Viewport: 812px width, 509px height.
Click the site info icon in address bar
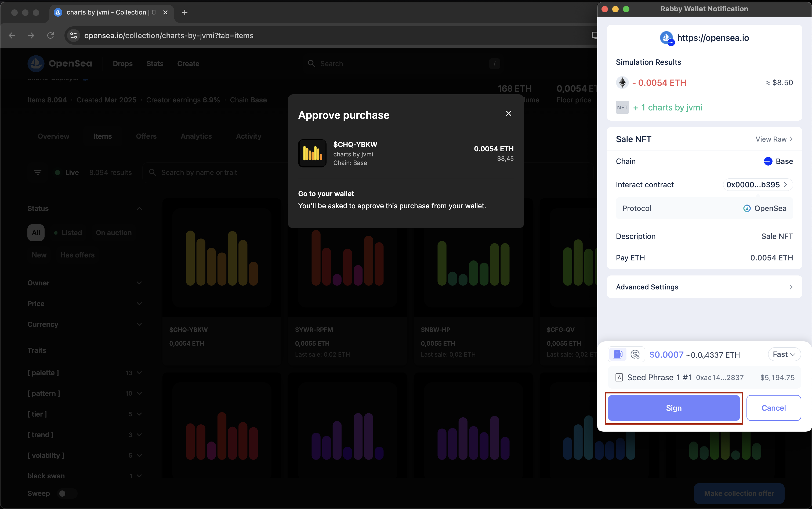[73, 35]
